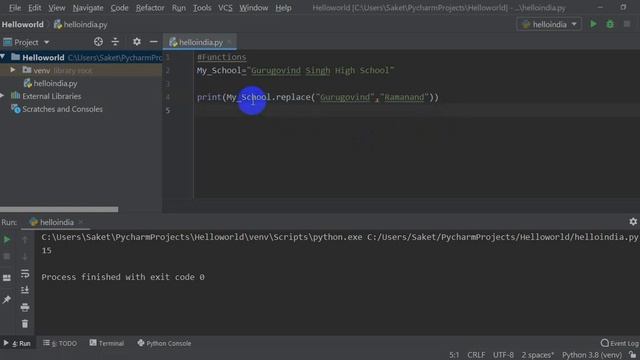This screenshot has height=360, width=640.
Task: Open Run panel settings gear
Action: 633,222
